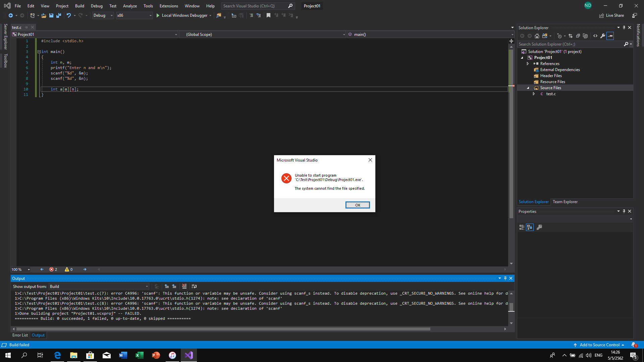Open Pending Changes Filter in Solution Explorer
Viewport: 644px width, 362px height.
[559, 36]
